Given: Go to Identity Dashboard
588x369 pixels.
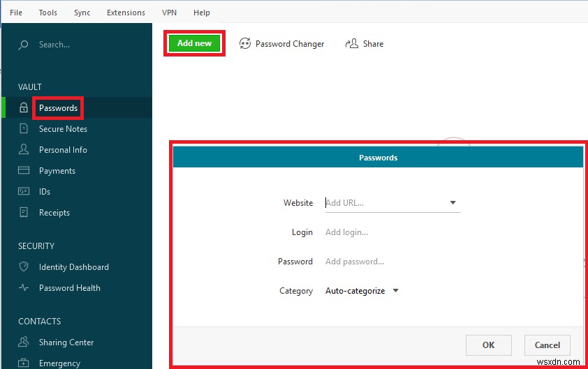Looking at the screenshot, I should 74,267.
